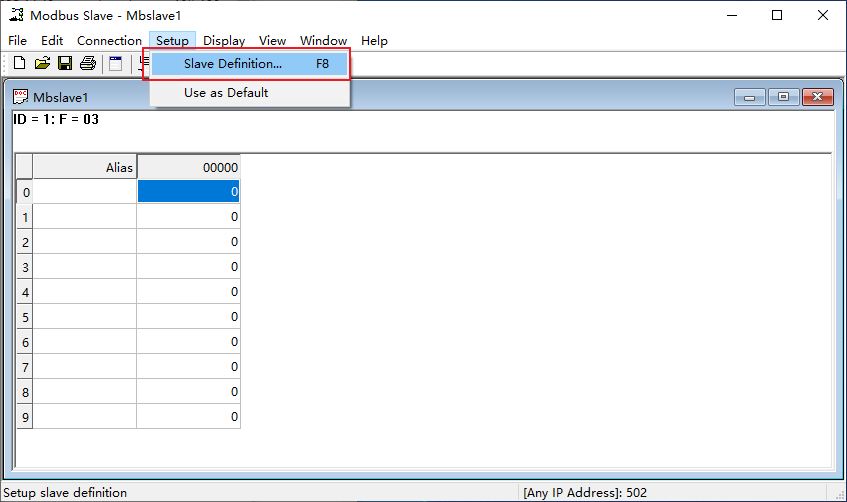Close the Mbslave1 child window
847x502 pixels.
point(817,97)
